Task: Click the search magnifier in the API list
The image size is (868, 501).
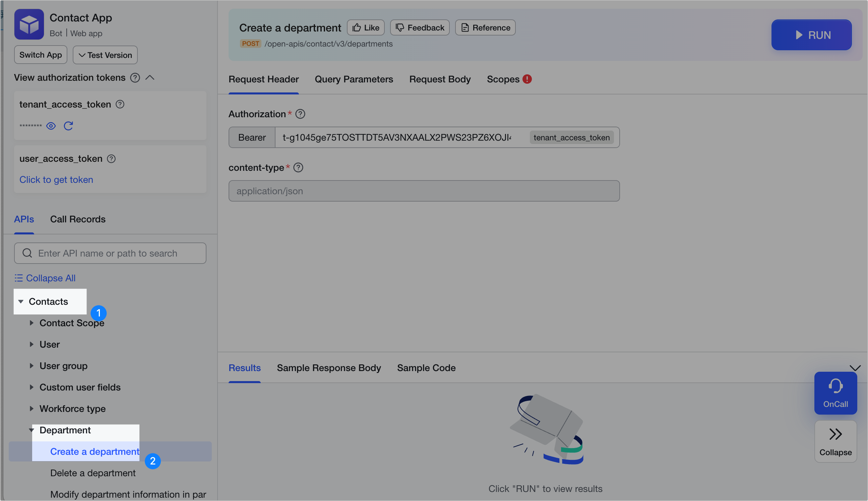Action: click(27, 253)
